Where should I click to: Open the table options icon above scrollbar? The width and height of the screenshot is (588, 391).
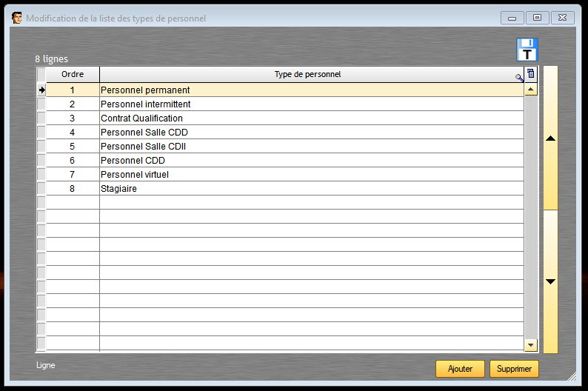click(531, 74)
